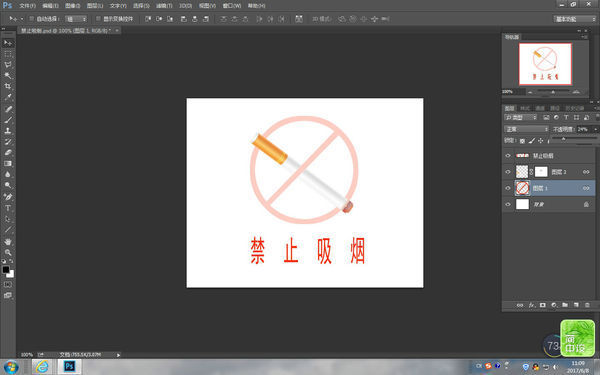Open the layer opacity dropdown arrow
The width and height of the screenshot is (600, 375).
point(595,129)
